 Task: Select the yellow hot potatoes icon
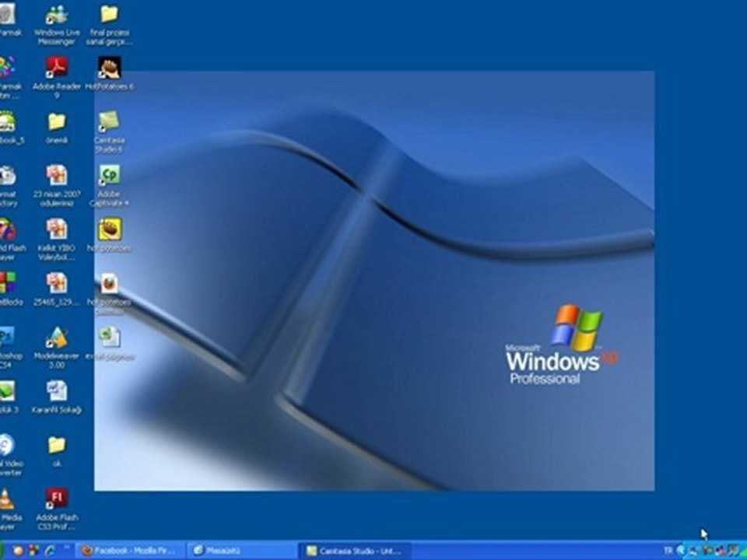pos(109,235)
